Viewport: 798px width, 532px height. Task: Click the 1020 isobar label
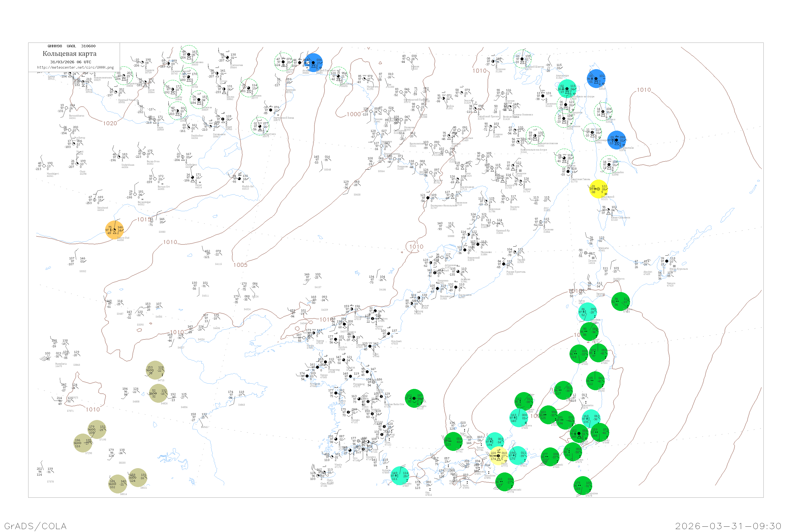pyautogui.click(x=110, y=123)
